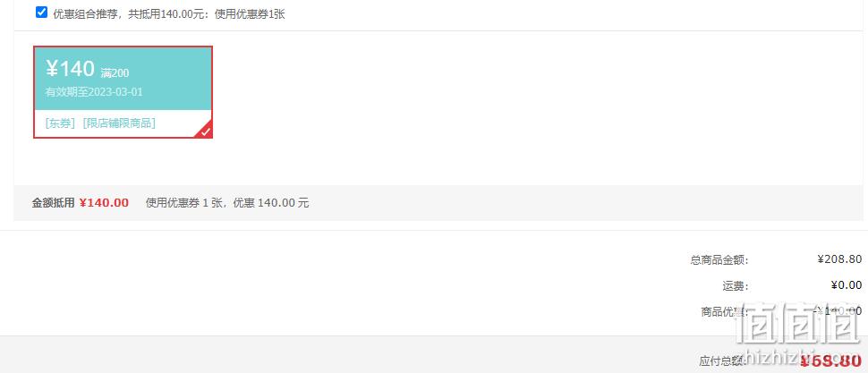Uncheck the 优惠组合推荐 checkbox

41,13
